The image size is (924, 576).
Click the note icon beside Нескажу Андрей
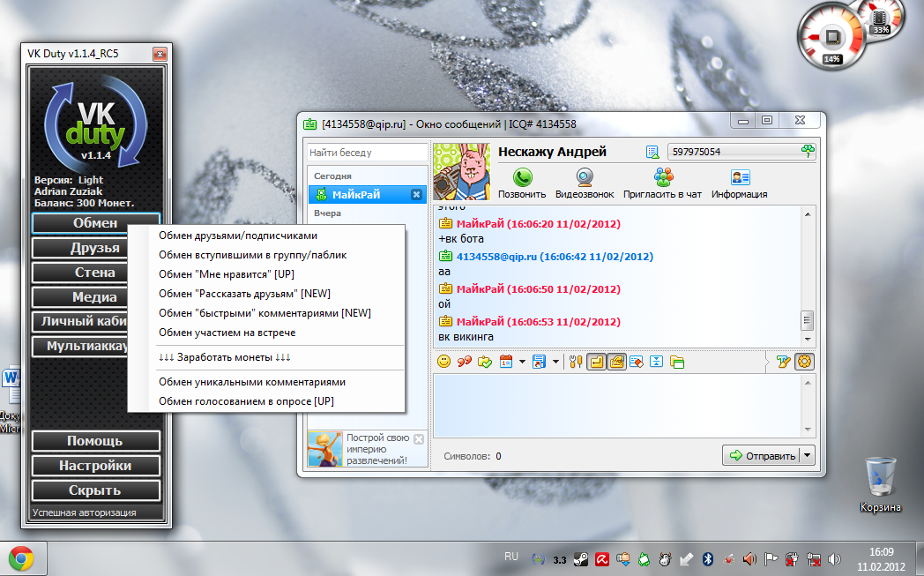pyautogui.click(x=652, y=152)
